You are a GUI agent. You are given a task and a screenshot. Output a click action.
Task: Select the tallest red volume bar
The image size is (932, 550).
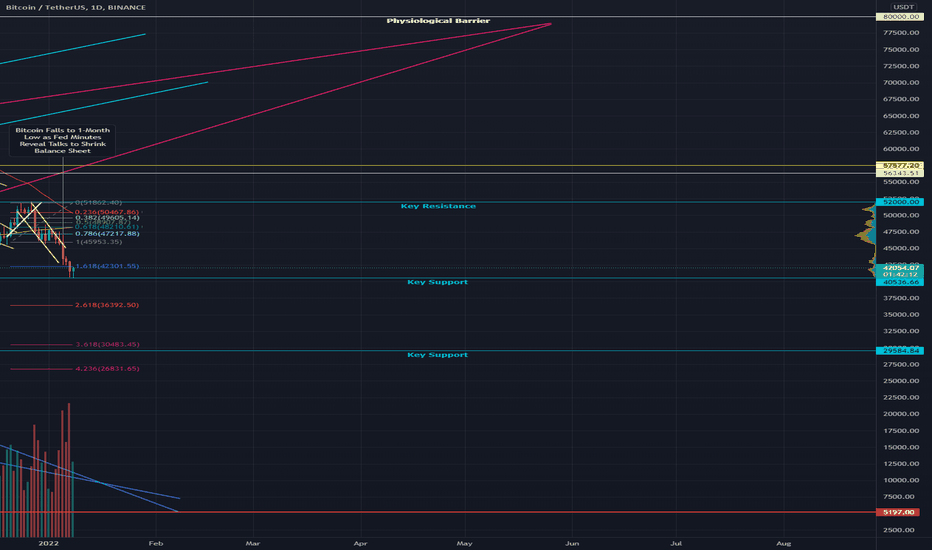pyautogui.click(x=69, y=470)
